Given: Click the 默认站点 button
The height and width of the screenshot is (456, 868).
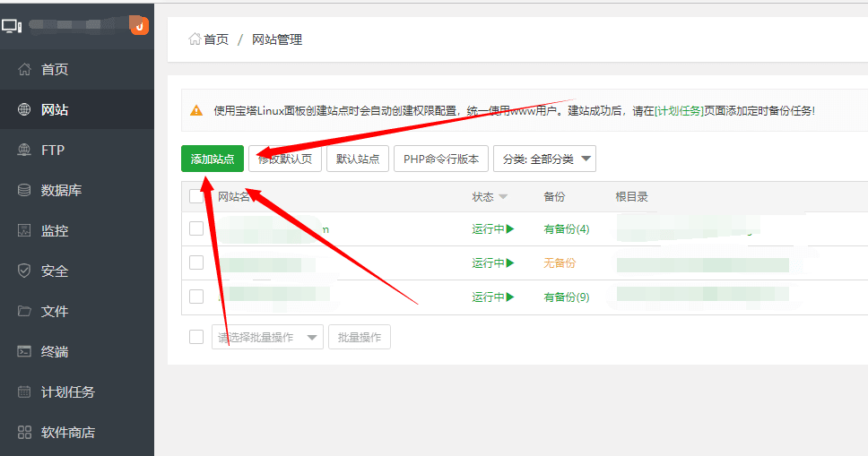Looking at the screenshot, I should tap(358, 159).
